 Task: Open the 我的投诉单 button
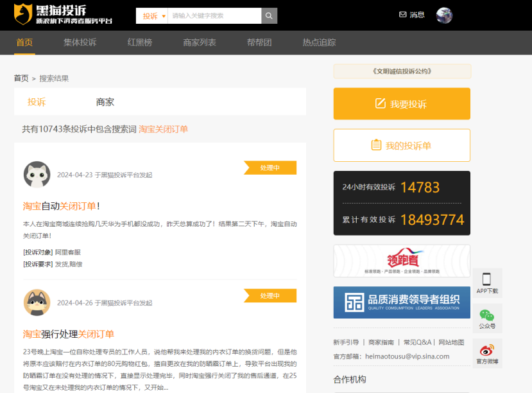(x=402, y=146)
